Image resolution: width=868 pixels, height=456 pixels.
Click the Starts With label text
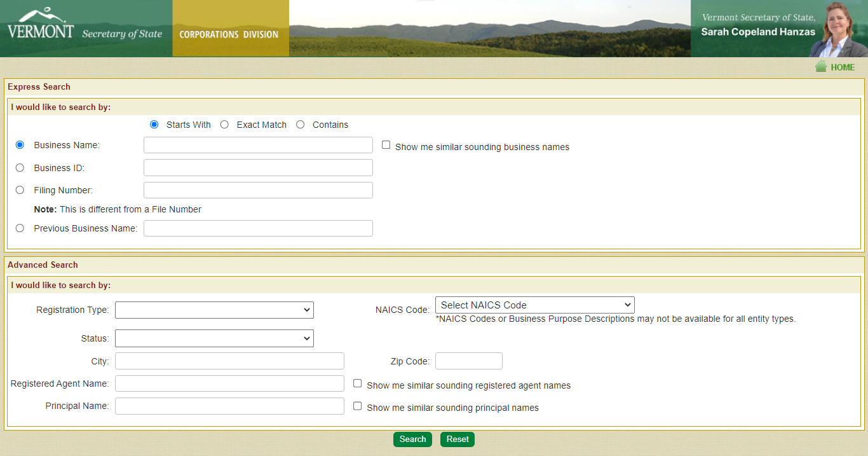coord(189,125)
